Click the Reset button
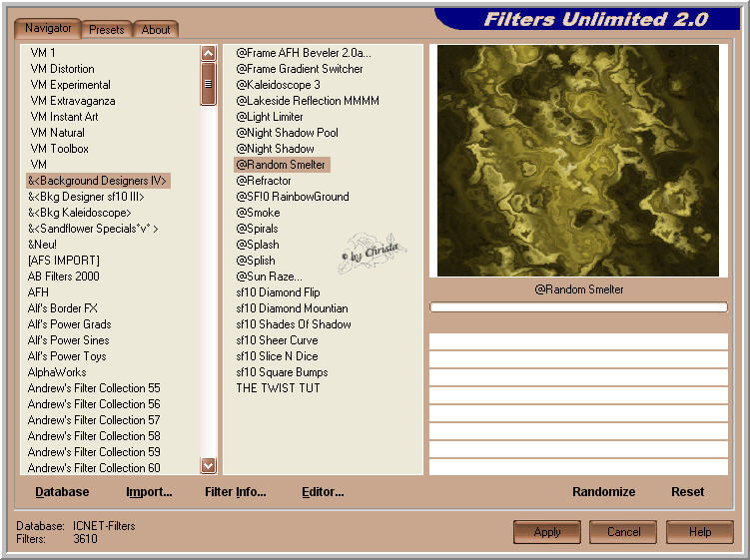 point(687,491)
